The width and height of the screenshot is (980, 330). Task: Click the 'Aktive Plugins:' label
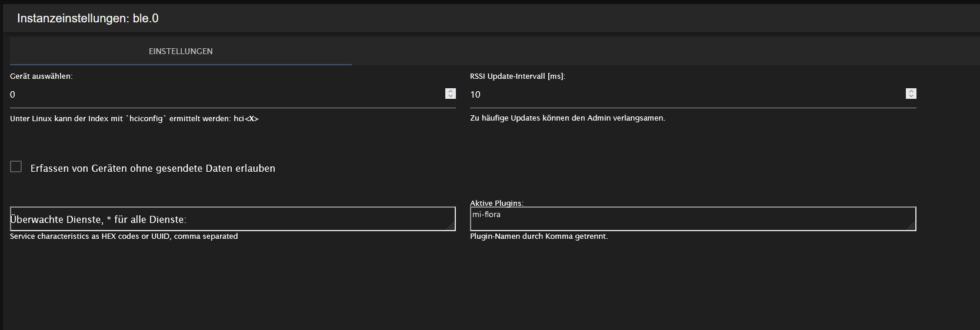pyautogui.click(x=496, y=203)
